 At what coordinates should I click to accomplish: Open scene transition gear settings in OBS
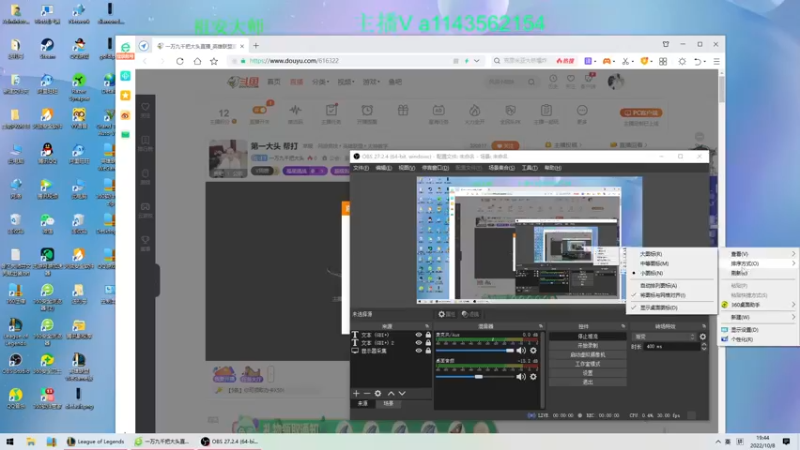coord(703,337)
